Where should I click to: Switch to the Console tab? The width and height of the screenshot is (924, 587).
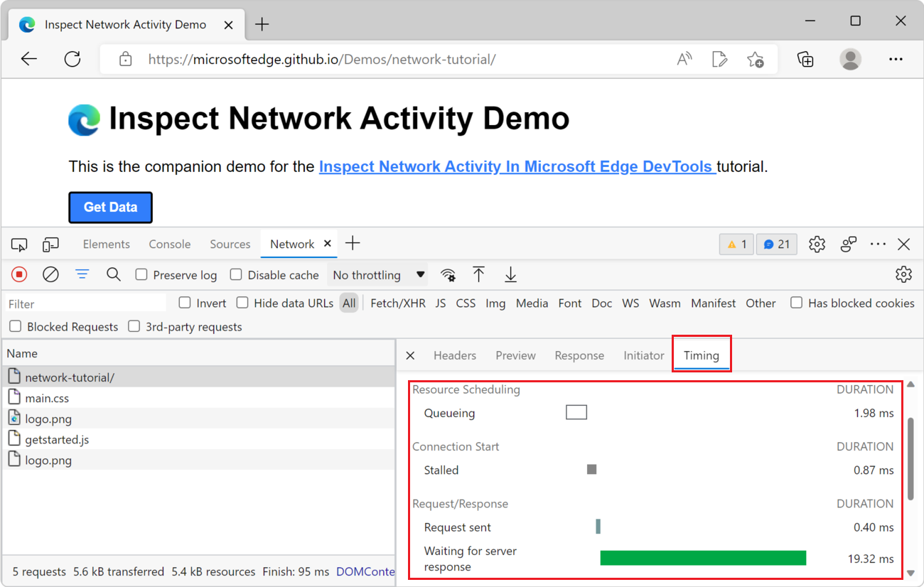(170, 244)
